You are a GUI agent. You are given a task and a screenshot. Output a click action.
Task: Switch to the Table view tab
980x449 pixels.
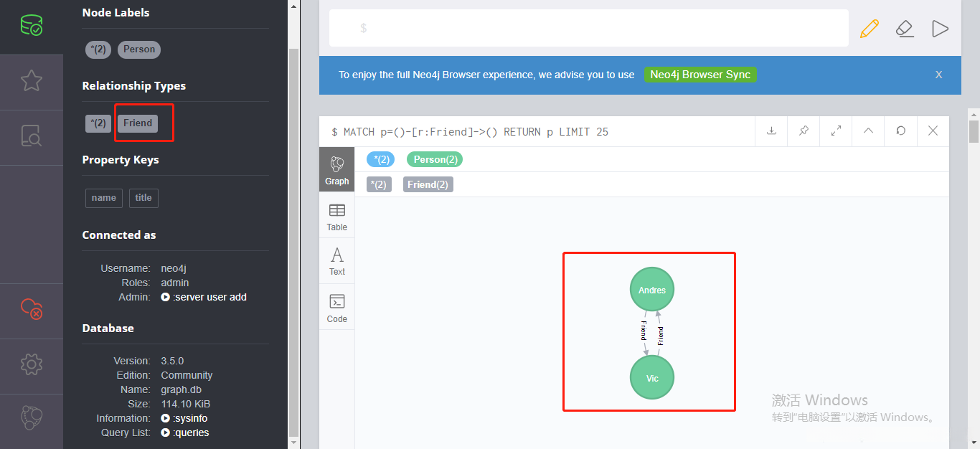336,217
